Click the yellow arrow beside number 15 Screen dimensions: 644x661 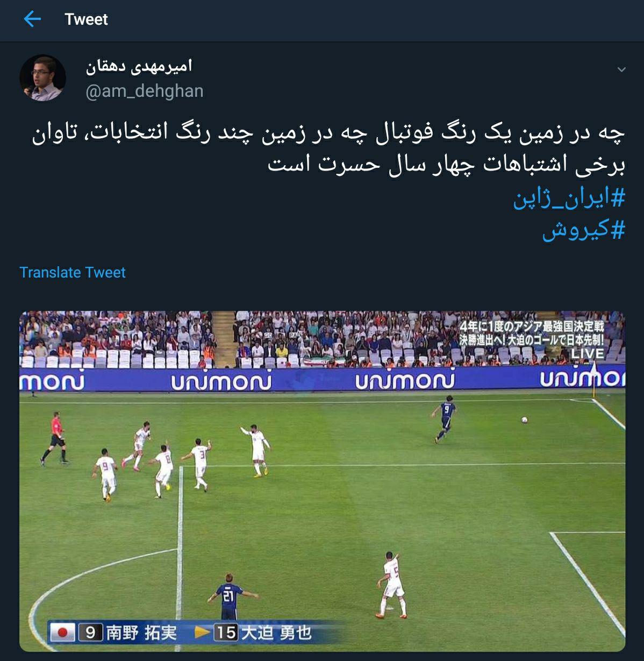tap(202, 632)
